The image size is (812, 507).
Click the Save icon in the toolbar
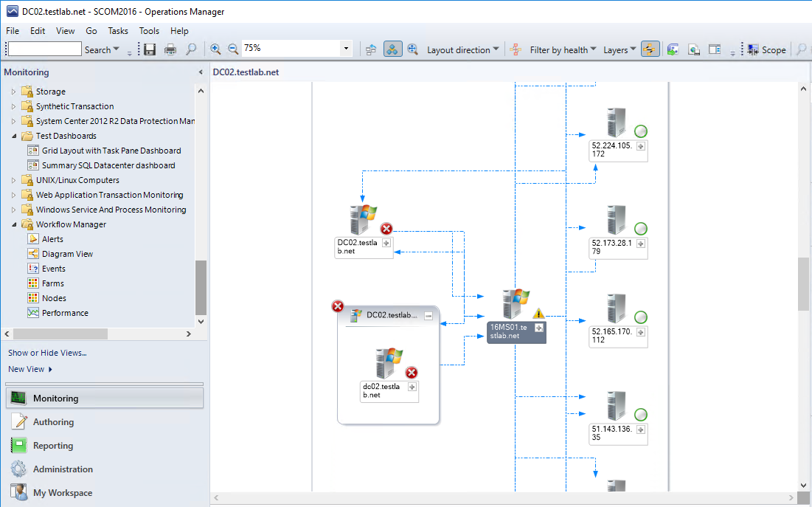click(x=150, y=49)
